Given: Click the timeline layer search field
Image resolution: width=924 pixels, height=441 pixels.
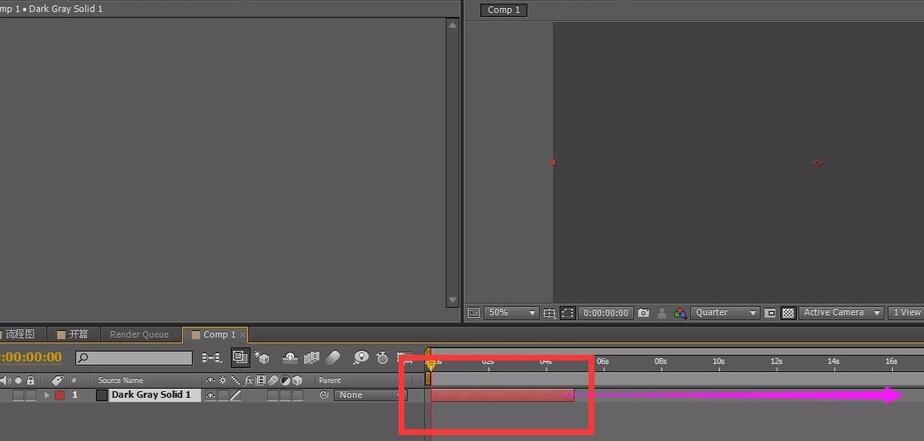Looking at the screenshot, I should [134, 358].
